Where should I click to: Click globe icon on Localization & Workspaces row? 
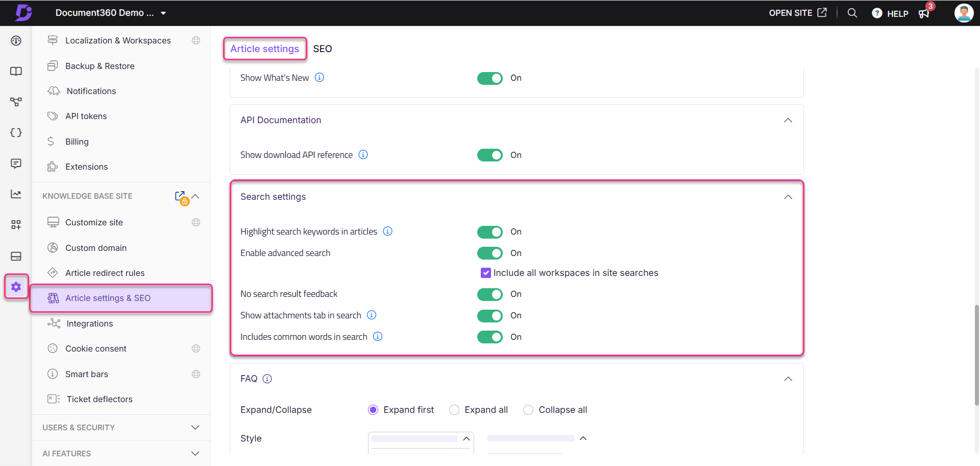(x=196, y=40)
